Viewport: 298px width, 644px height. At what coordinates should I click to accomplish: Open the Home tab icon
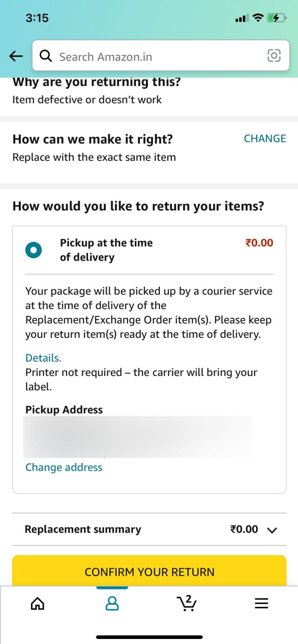(37, 603)
